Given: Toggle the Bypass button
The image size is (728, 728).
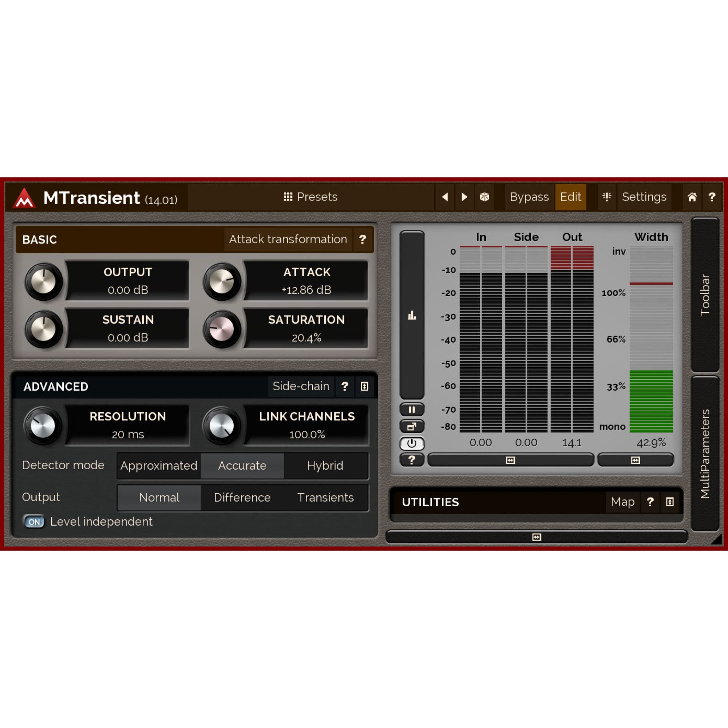Looking at the screenshot, I should 529,197.
